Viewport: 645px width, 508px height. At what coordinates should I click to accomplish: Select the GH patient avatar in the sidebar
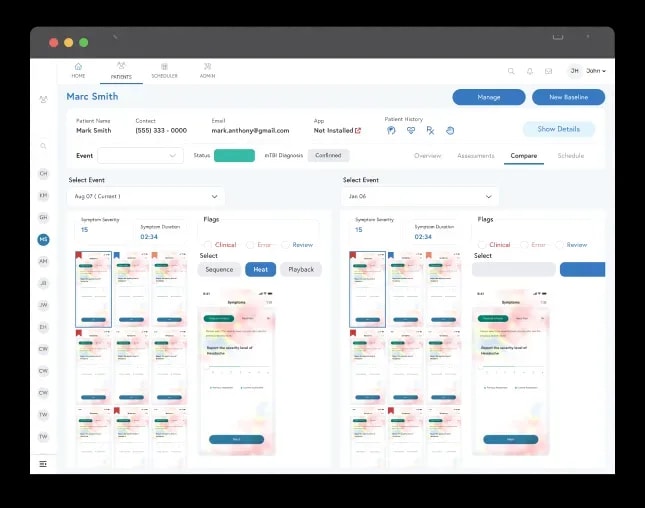(43, 217)
